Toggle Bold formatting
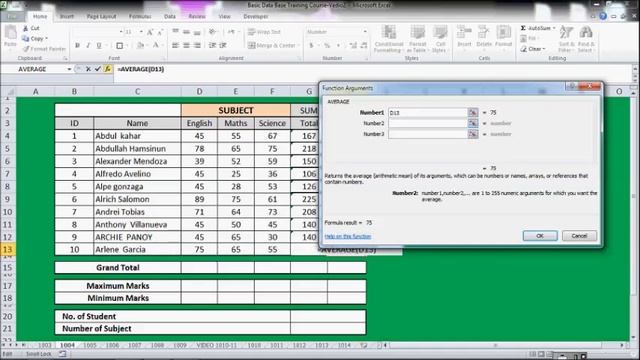 pos(77,45)
